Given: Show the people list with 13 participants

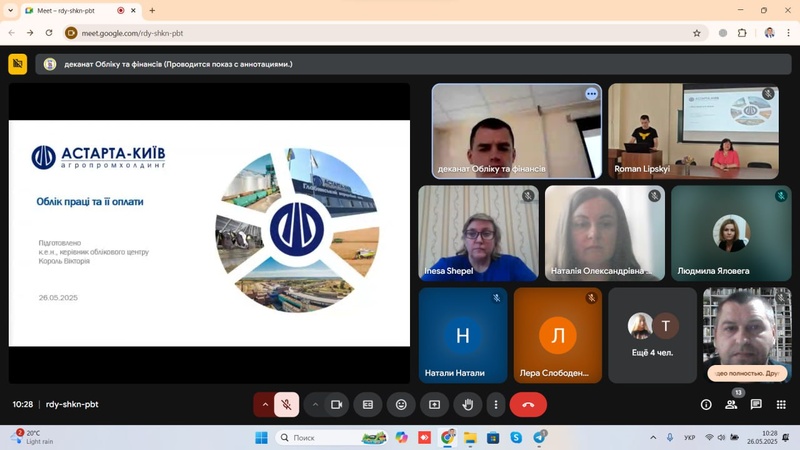Looking at the screenshot, I should pyautogui.click(x=731, y=405).
